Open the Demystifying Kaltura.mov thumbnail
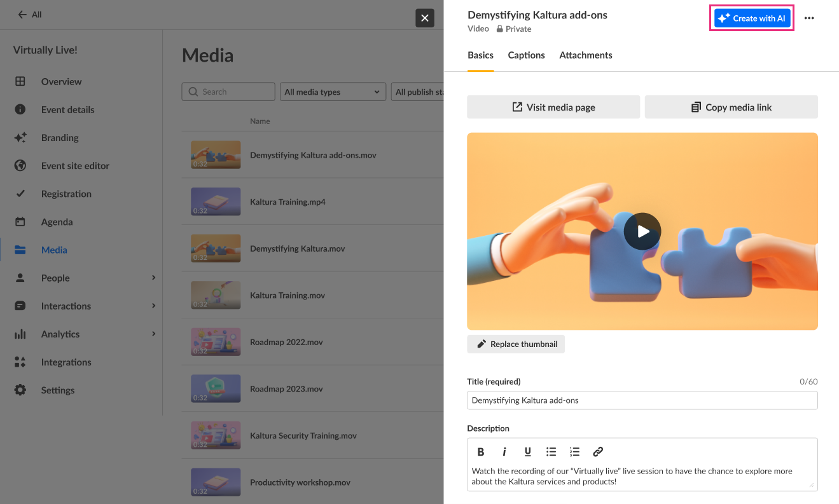839x504 pixels. (x=216, y=249)
